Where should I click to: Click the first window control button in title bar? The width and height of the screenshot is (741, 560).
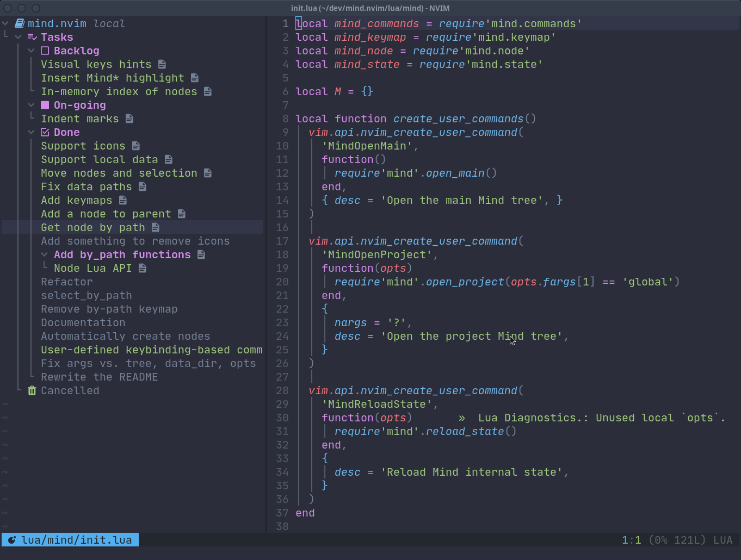click(8, 8)
